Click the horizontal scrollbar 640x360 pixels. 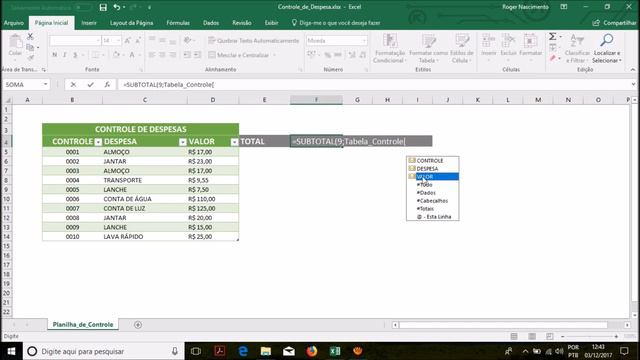tap(503, 325)
